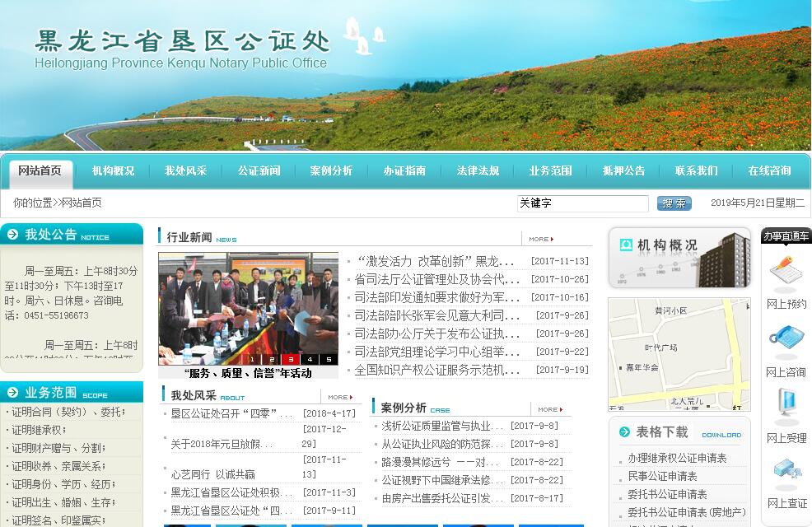Expand MORE in 行业新闻 section
Screen dimensions: 812x527
pos(540,239)
